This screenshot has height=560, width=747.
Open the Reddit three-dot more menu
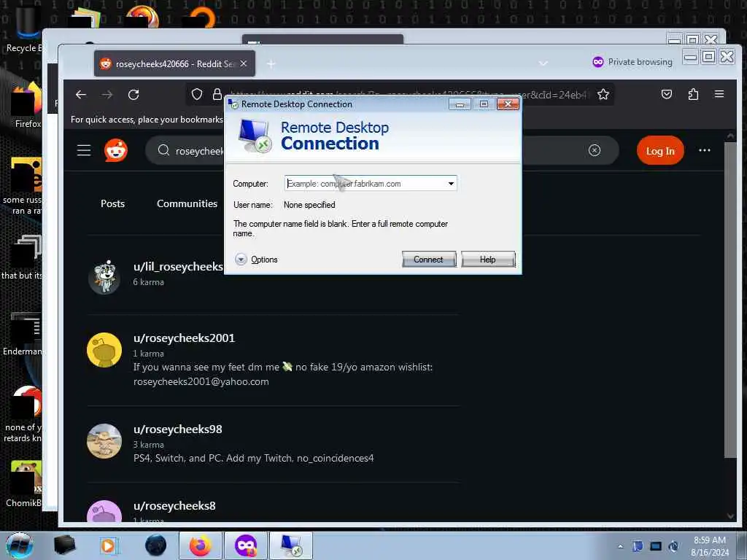tap(705, 150)
